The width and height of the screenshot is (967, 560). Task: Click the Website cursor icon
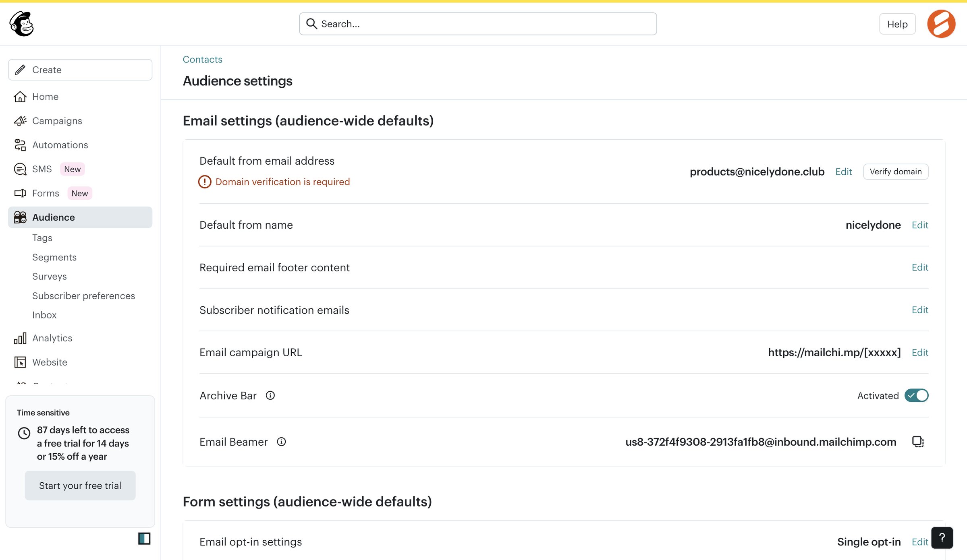20,362
